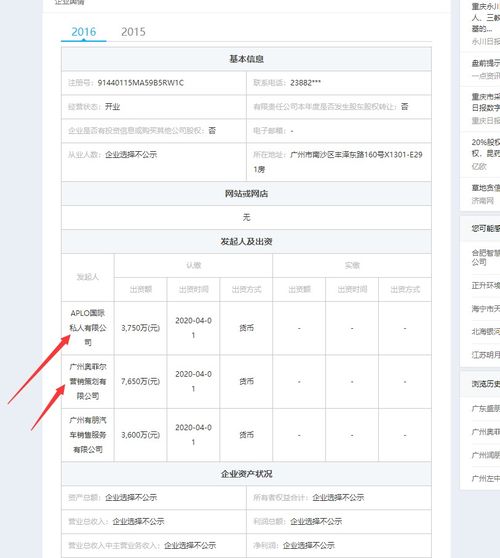Open the 20%股权 news item in sidebar

point(486,147)
